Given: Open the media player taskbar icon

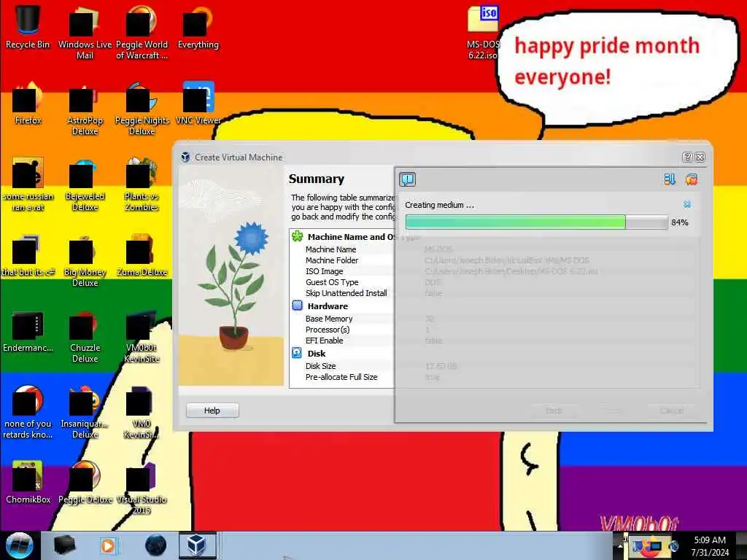Looking at the screenshot, I should tap(108, 545).
